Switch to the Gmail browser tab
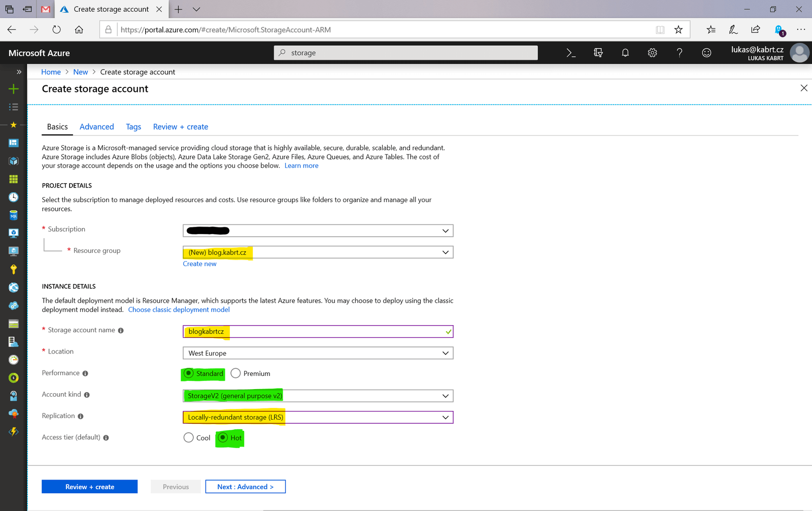 [46, 9]
